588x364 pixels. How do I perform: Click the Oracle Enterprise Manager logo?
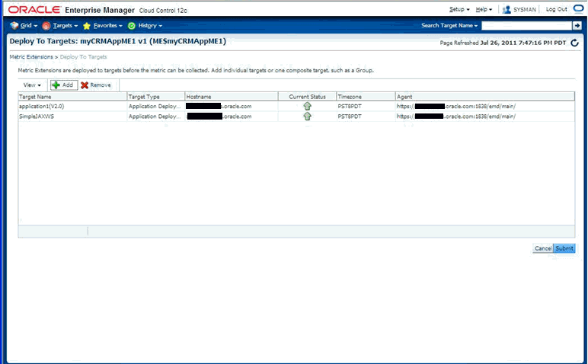97,10
